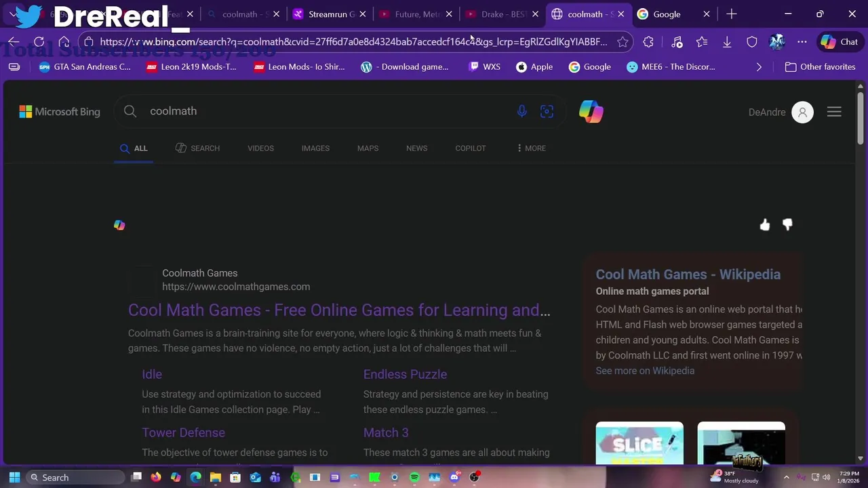Open Spotify from the taskbar
The image size is (868, 488).
[414, 477]
